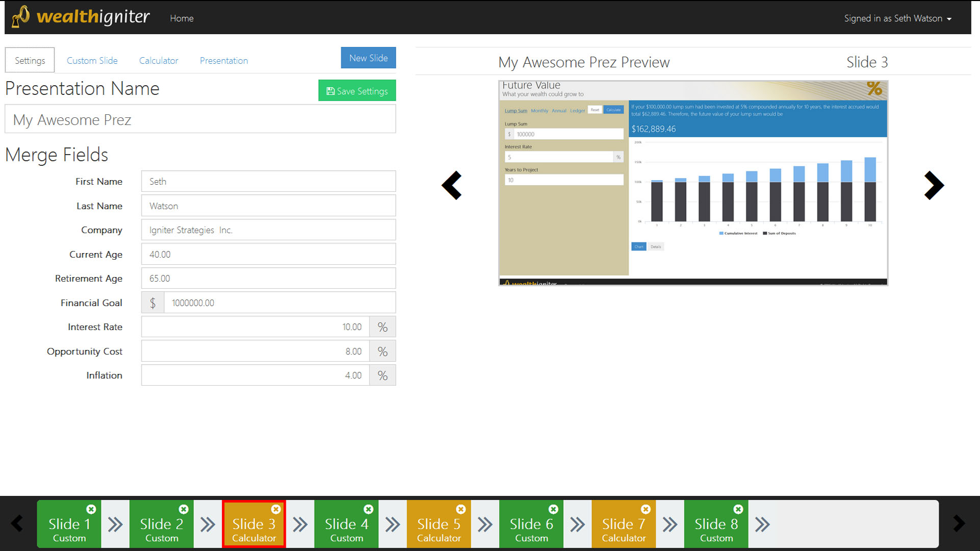This screenshot has width=980, height=551.
Task: Click the Financial Goal amount field
Action: coord(279,303)
